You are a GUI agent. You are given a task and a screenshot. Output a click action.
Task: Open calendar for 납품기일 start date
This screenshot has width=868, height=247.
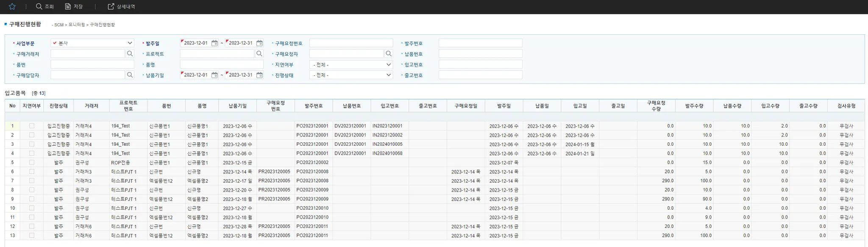pos(214,75)
